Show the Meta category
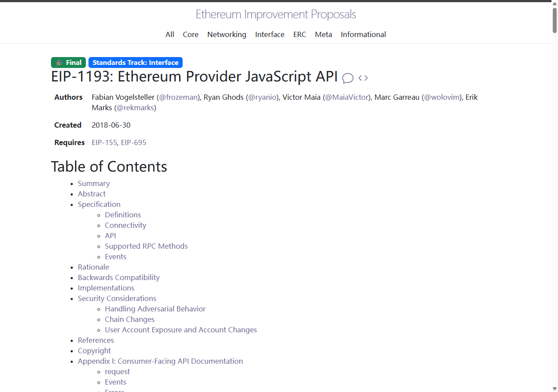The width and height of the screenshot is (558, 392). pos(323,34)
